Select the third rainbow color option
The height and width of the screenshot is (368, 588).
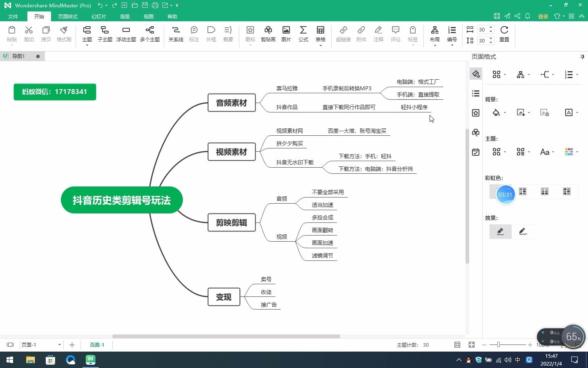point(545,191)
